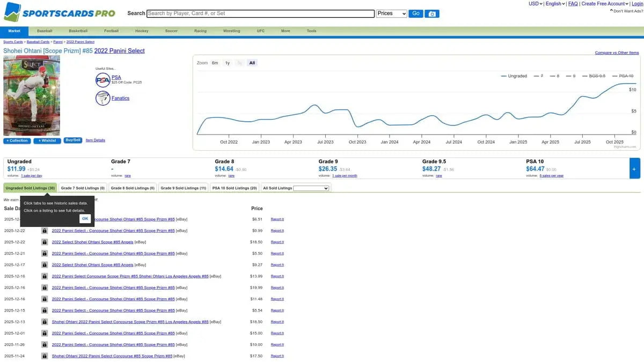Click the SportsCardsPro logo
The width and height of the screenshot is (644, 362).
(x=60, y=12)
